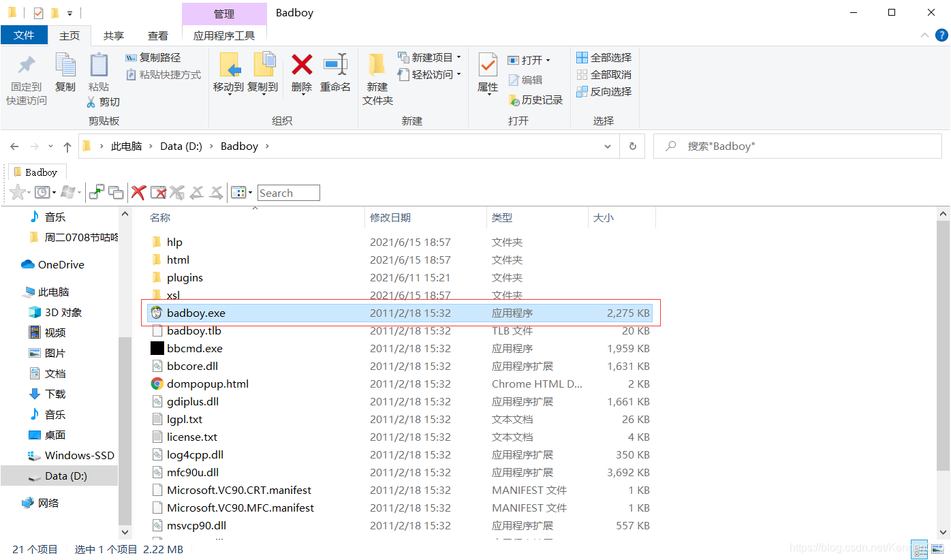Select the Badboy tab in tab bar
Image resolution: width=951 pixels, height=560 pixels.
click(x=36, y=172)
